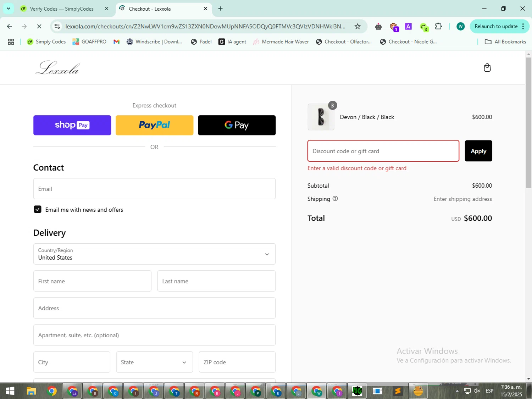Screen dimensions: 532x399
Task: Open All Bookmarks folder
Action: pos(505,42)
